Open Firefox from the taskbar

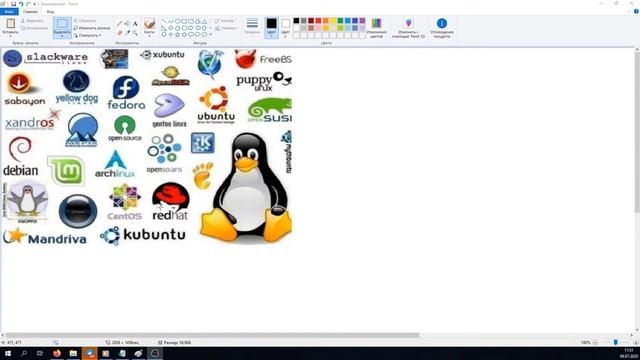click(x=57, y=353)
